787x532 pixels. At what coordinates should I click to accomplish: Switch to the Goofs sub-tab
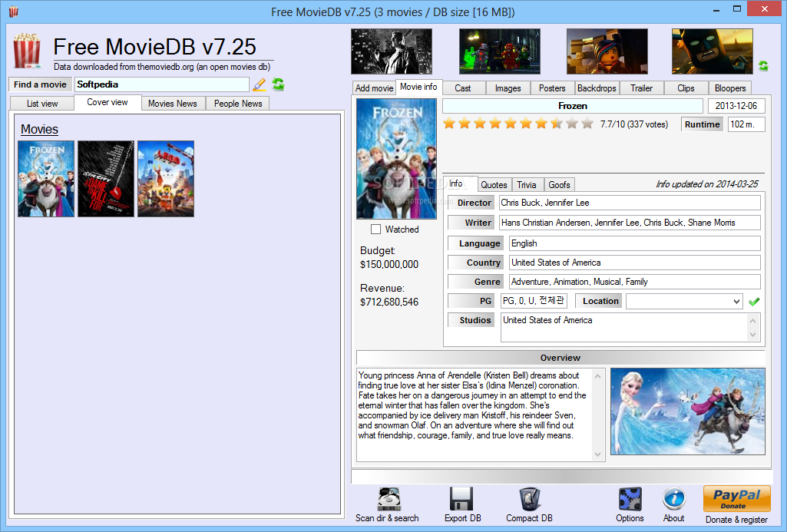click(x=559, y=185)
